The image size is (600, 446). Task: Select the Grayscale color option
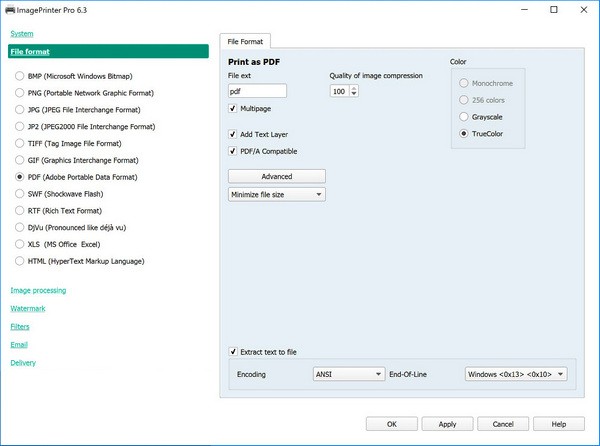click(463, 116)
